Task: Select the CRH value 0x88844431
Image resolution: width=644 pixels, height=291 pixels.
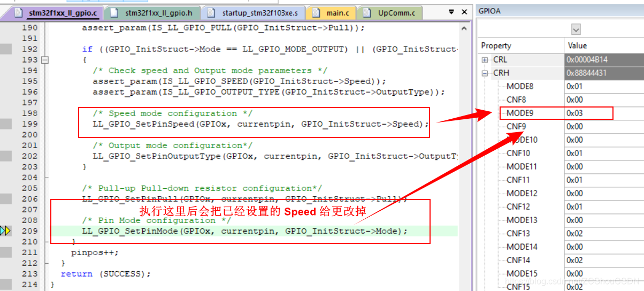Action: coord(604,73)
